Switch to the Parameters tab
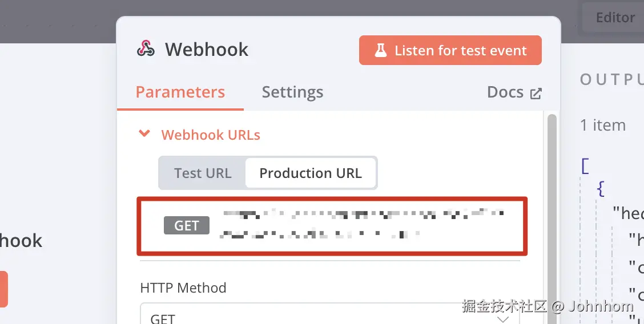644x324 pixels. (x=180, y=92)
